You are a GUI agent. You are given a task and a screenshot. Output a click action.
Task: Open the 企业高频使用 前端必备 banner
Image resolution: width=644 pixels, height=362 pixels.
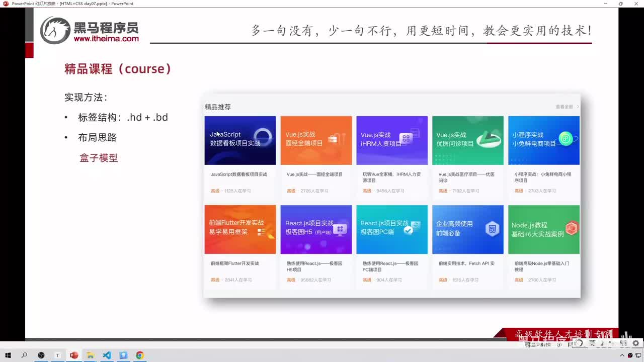468,229
